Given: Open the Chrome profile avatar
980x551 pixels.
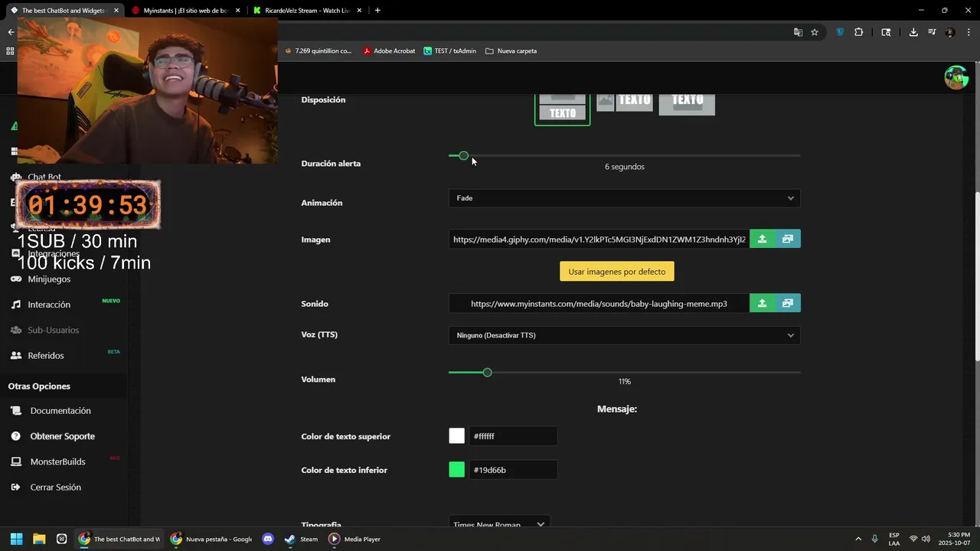Looking at the screenshot, I should (x=950, y=32).
